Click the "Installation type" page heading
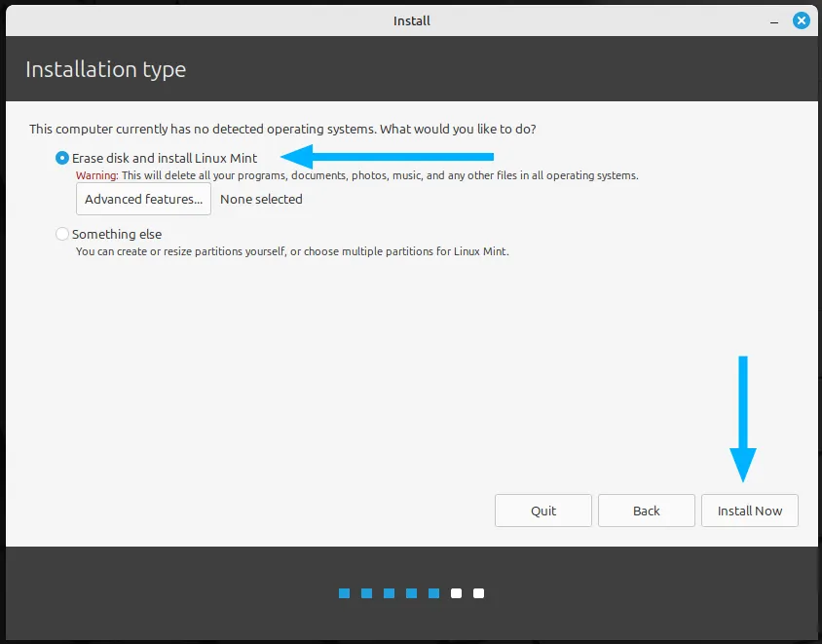 [105, 69]
